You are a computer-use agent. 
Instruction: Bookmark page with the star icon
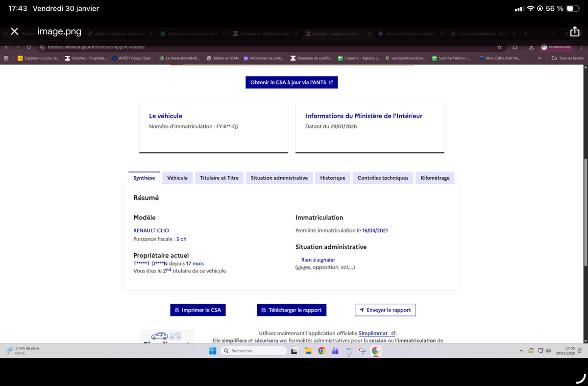(x=499, y=47)
